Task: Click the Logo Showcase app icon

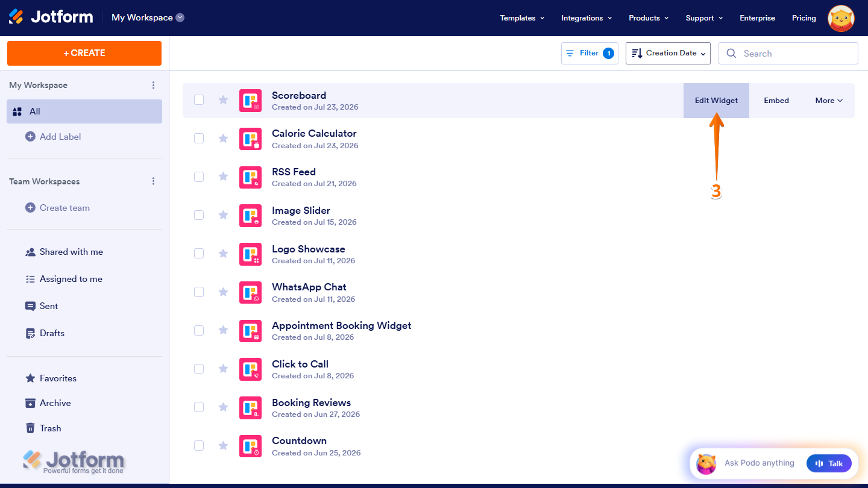Action: click(x=250, y=254)
